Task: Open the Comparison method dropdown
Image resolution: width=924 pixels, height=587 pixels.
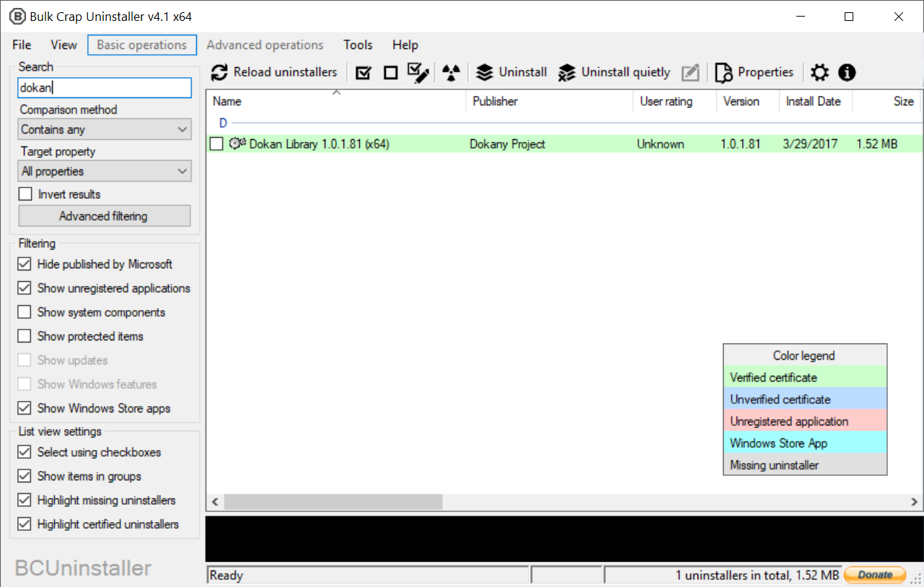Action: tap(105, 130)
